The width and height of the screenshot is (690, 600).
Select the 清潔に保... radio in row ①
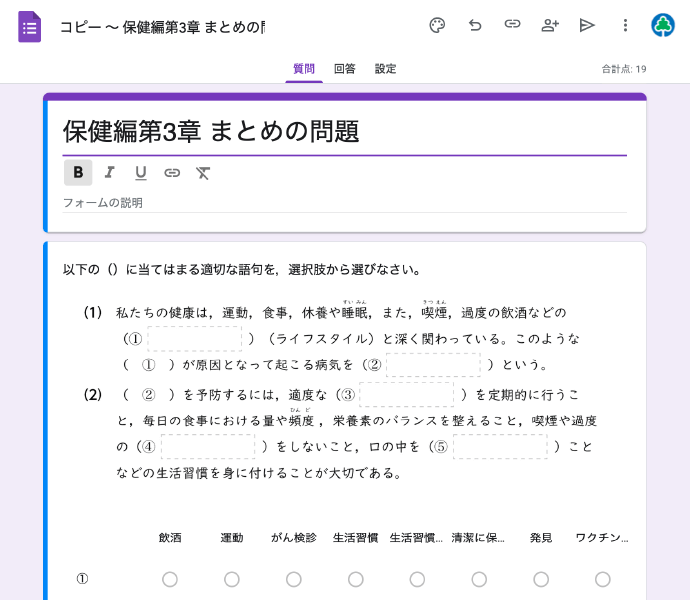(x=479, y=579)
